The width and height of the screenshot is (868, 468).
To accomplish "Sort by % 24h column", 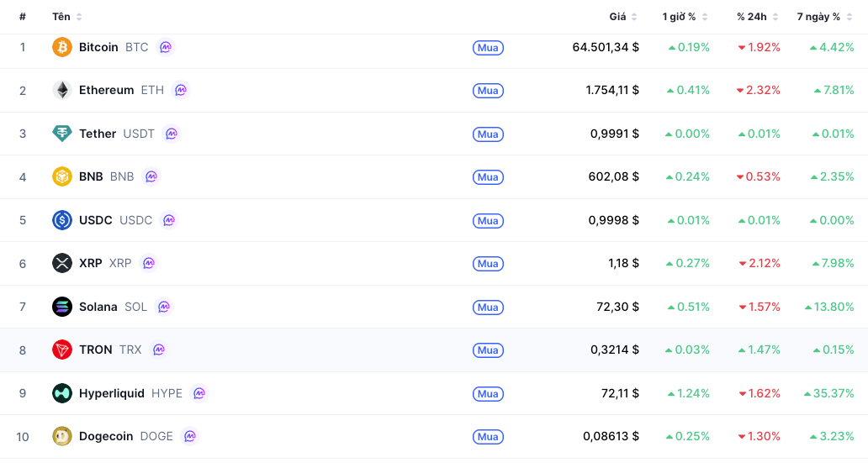I will (757, 17).
